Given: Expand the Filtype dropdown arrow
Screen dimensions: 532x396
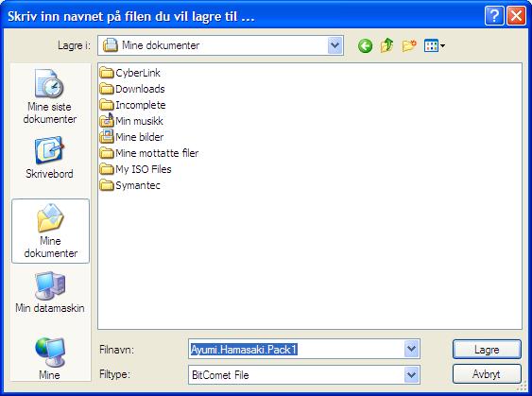Looking at the screenshot, I should [x=412, y=374].
